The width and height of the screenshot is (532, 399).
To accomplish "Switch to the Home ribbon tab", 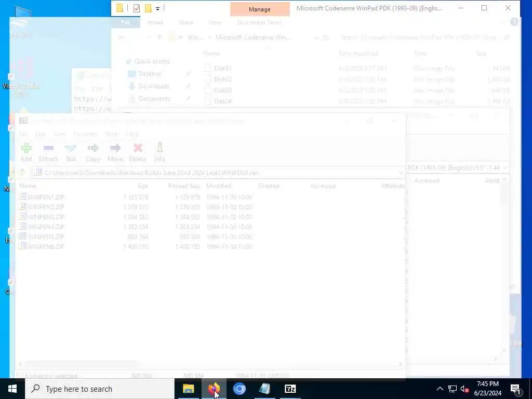I will pos(155,22).
